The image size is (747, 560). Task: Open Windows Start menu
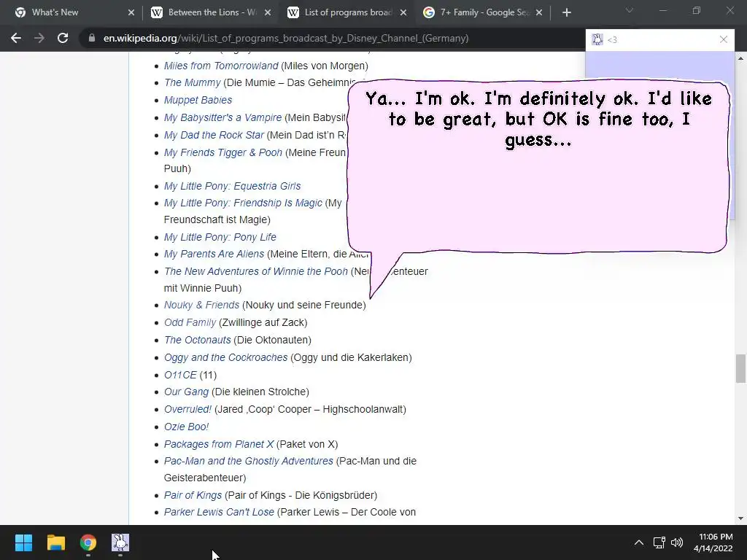coord(23,542)
